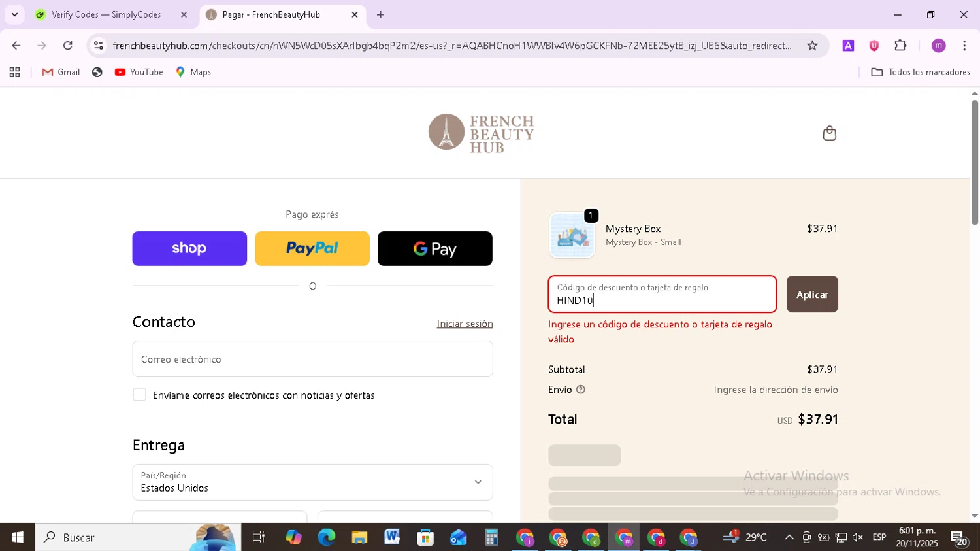980x551 pixels.
Task: Click the Ingrese la dirección de envío text
Action: pyautogui.click(x=776, y=390)
